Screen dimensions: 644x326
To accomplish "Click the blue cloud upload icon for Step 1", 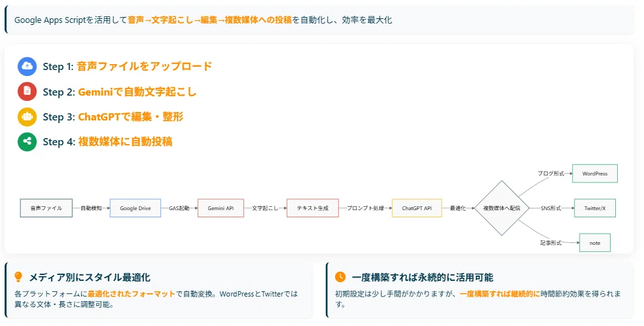I will pos(27,67).
